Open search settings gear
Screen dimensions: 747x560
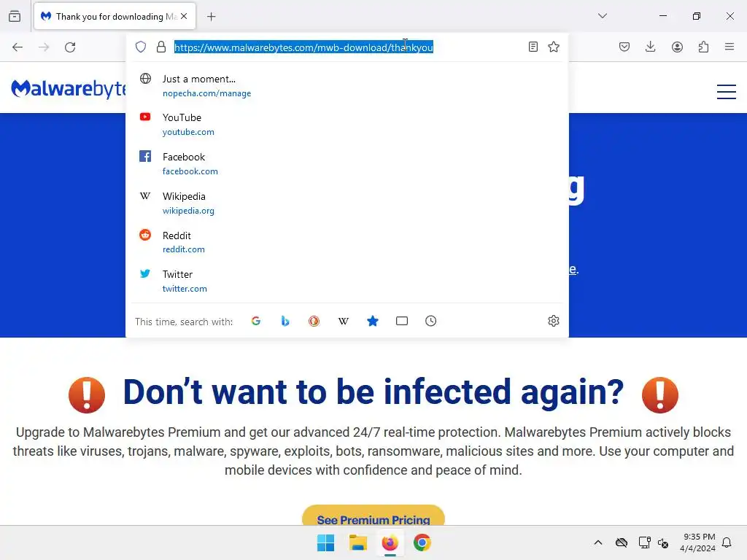click(x=553, y=321)
